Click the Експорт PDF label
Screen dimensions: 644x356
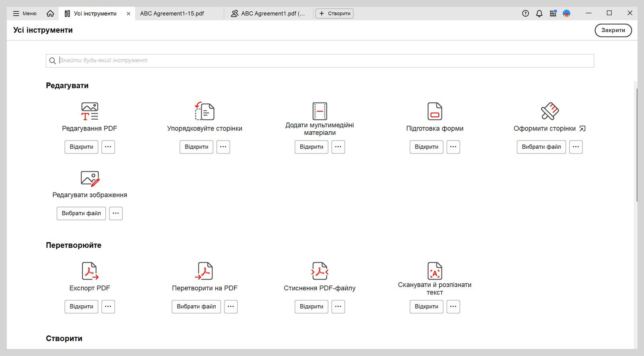pyautogui.click(x=90, y=288)
